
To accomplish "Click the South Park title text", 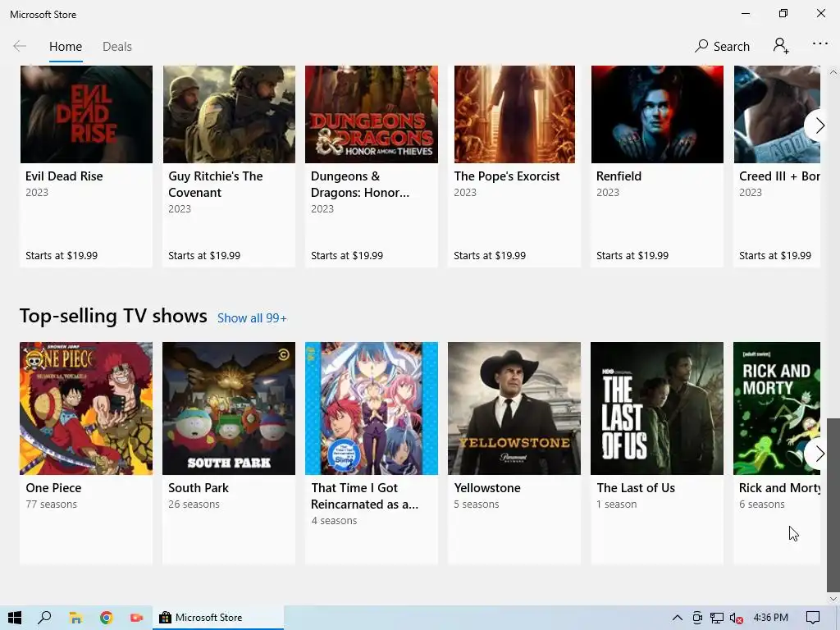I will tap(199, 488).
